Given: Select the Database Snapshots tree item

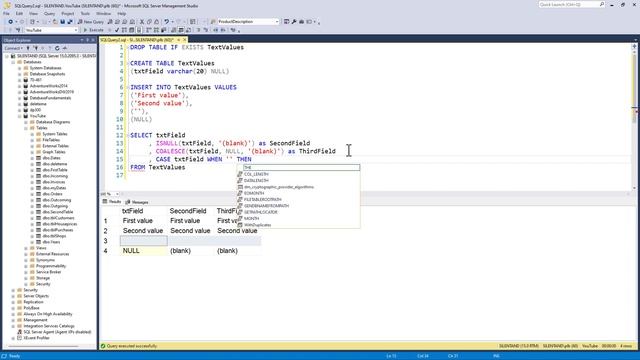Looking at the screenshot, I should 47,74.
